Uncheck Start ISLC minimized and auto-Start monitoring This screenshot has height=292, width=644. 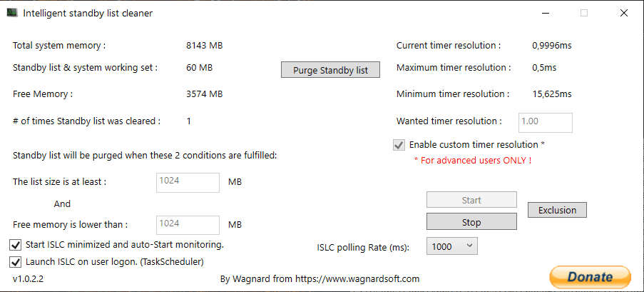[x=15, y=245]
